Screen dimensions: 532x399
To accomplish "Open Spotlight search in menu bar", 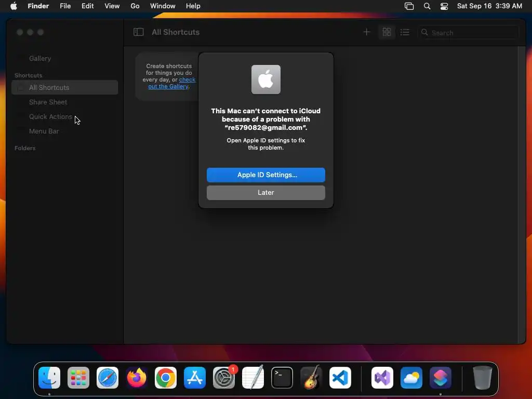I will tap(427, 6).
